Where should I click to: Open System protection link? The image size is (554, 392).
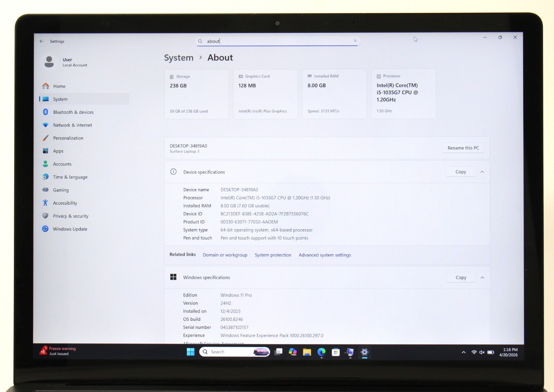coord(273,255)
